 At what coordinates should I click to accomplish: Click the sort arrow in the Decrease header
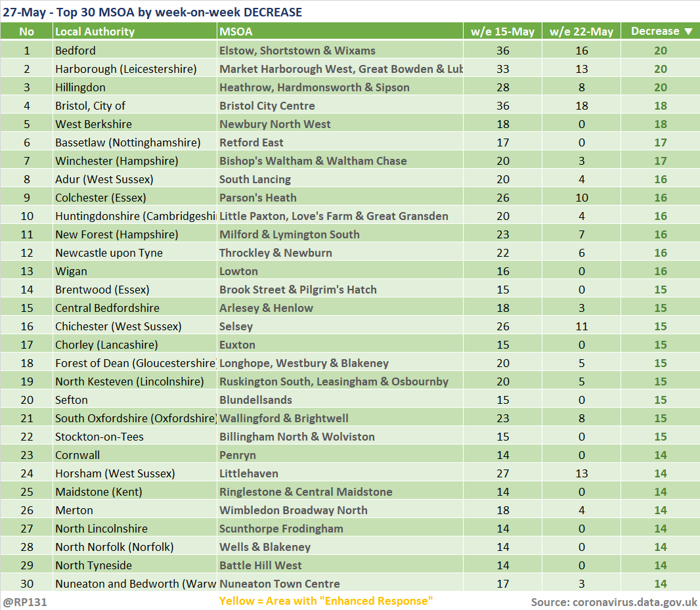click(x=688, y=32)
